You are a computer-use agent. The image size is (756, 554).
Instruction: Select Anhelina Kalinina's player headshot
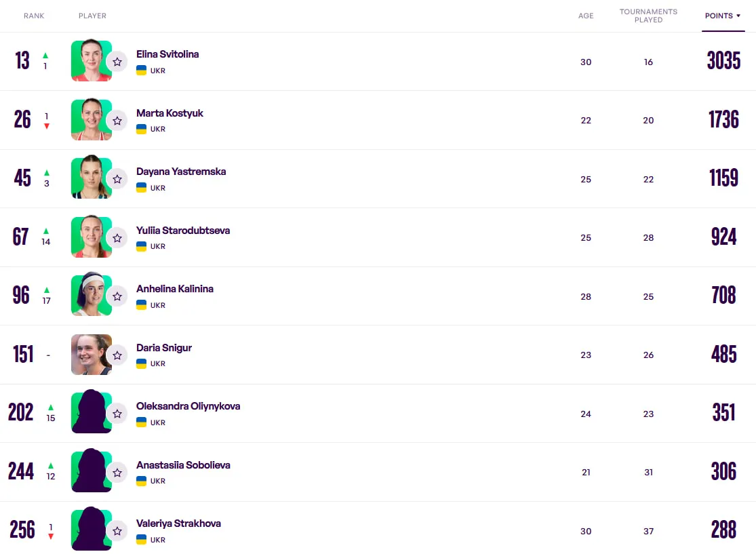point(92,294)
